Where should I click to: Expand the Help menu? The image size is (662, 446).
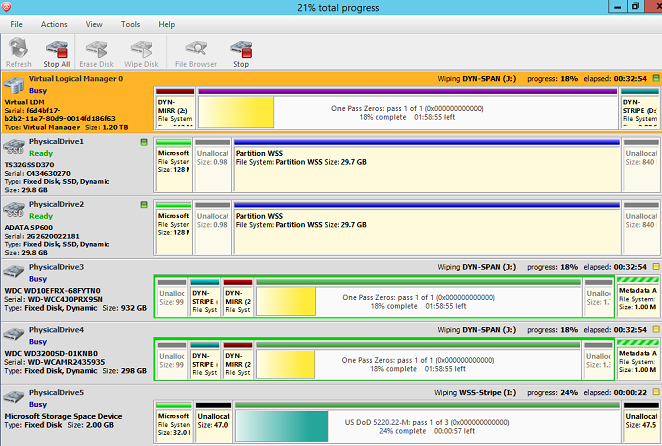tap(166, 23)
